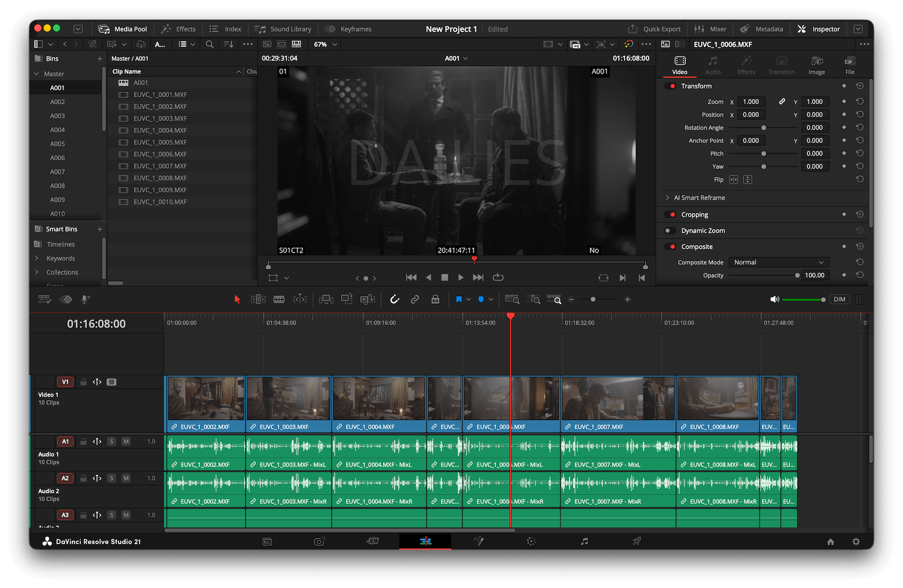Collapse the Master bin tree

coord(36,74)
